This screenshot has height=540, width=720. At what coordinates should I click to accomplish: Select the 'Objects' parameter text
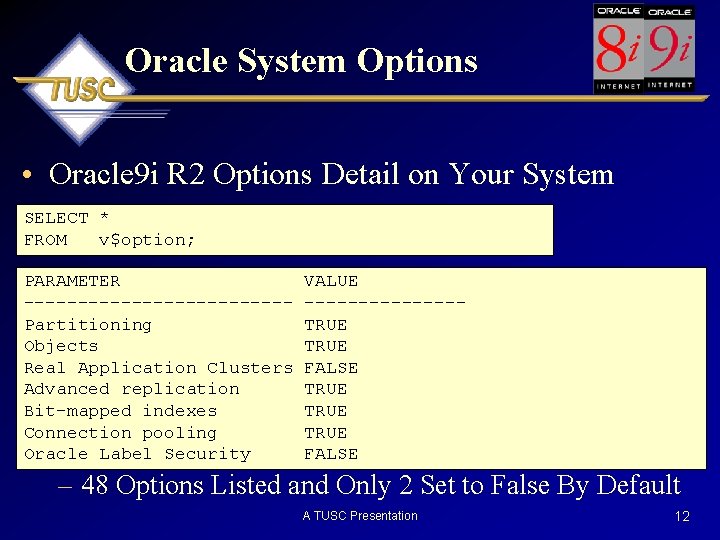(61, 346)
